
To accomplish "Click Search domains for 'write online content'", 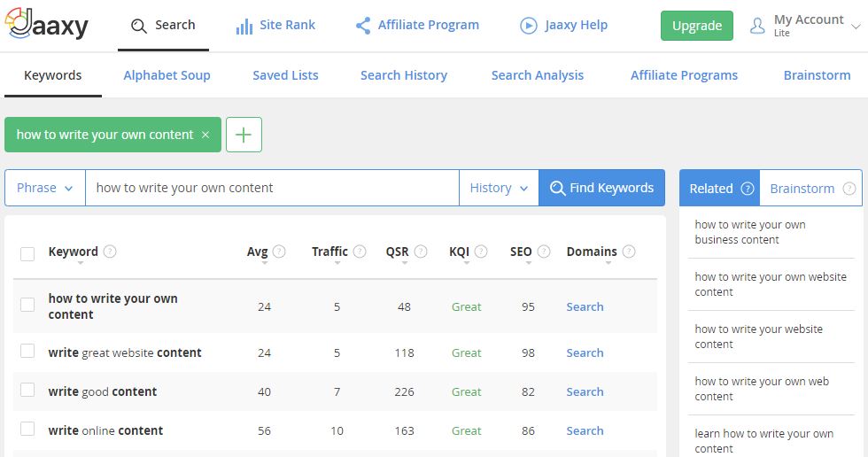I will (585, 431).
